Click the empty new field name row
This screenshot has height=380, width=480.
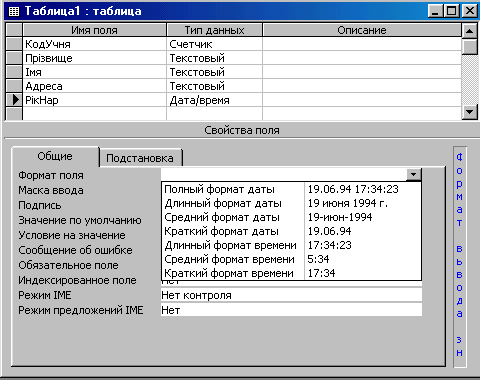(95, 113)
